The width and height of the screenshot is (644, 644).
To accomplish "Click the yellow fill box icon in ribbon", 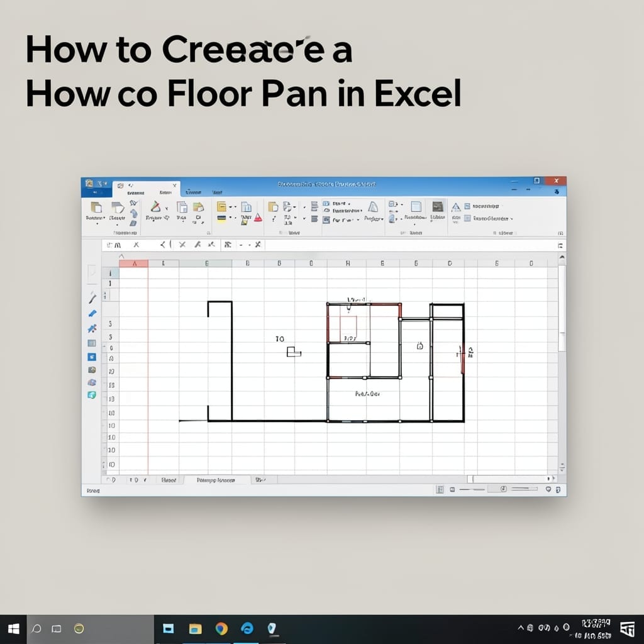I will [221, 206].
